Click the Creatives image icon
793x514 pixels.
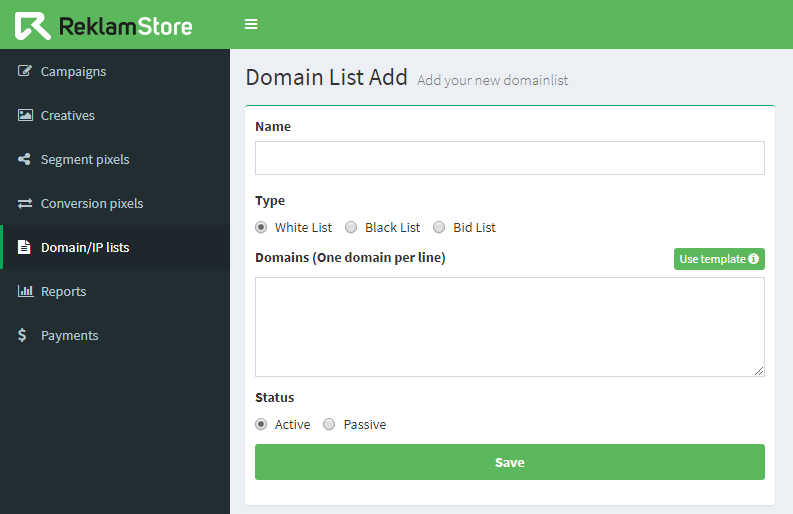pos(25,115)
